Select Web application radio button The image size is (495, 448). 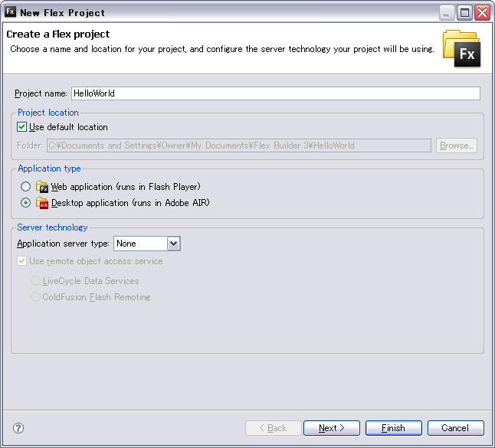coord(25,187)
